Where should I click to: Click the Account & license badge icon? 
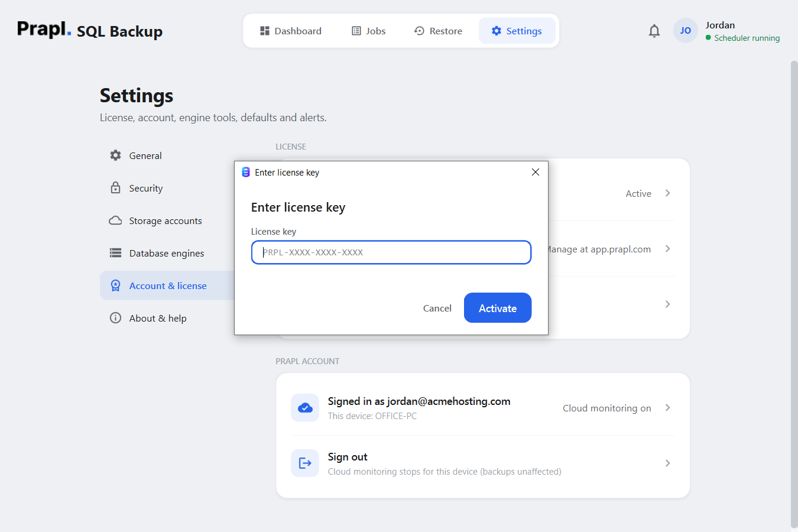(115, 286)
